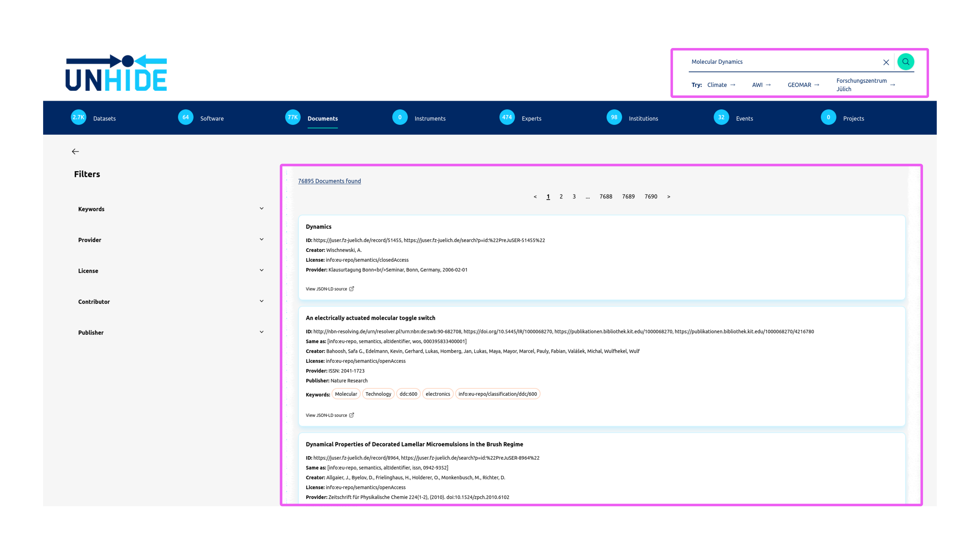Select the electronics keyword chip

pyautogui.click(x=438, y=394)
